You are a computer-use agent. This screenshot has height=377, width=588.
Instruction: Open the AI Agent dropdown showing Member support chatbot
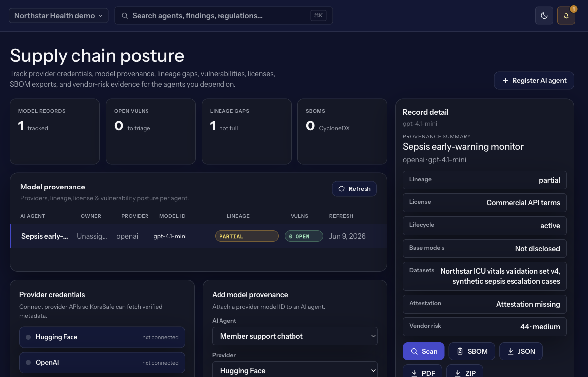click(x=295, y=336)
